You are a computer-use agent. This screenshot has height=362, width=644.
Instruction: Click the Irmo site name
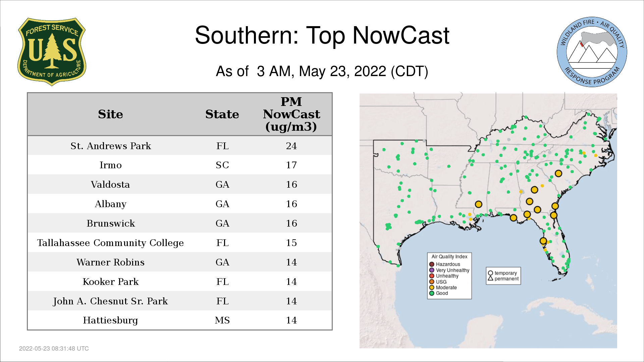pyautogui.click(x=110, y=165)
